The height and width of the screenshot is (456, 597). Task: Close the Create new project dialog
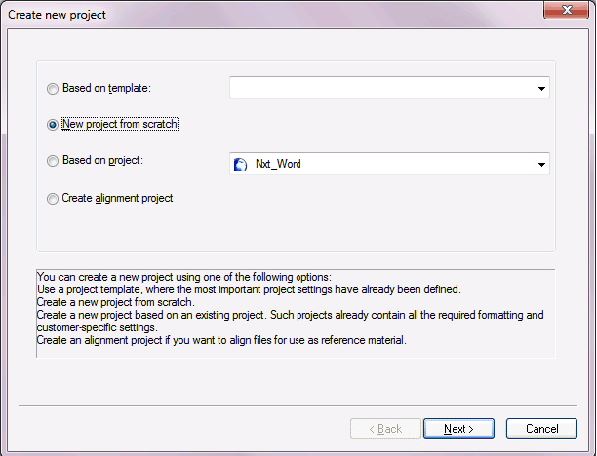click(567, 10)
